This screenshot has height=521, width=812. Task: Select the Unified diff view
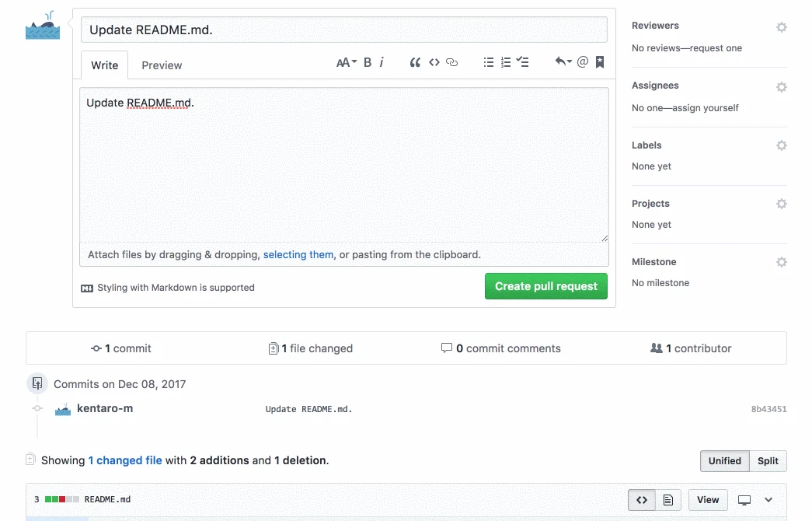pos(724,461)
